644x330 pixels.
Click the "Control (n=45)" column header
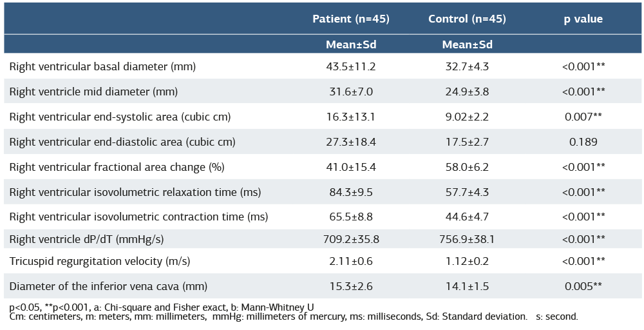coord(467,19)
